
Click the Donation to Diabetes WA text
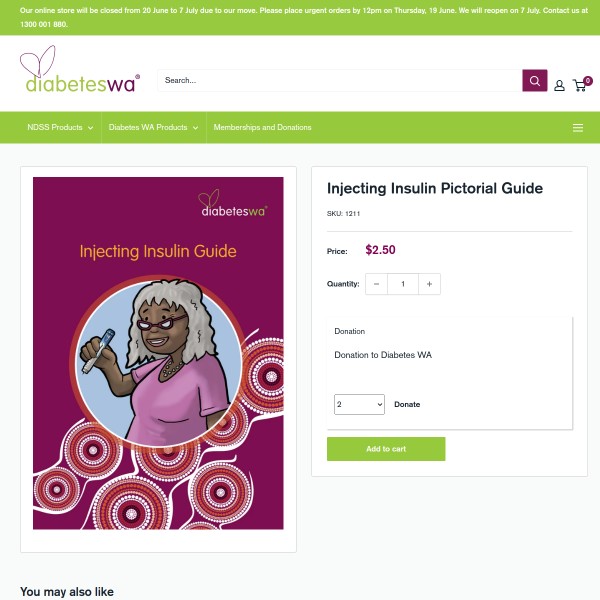click(383, 355)
